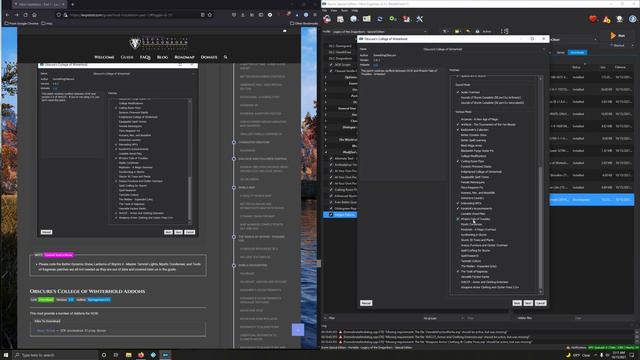
Task: Toggle The Tools of Kagrenac checkbox
Action: [x=458, y=271]
